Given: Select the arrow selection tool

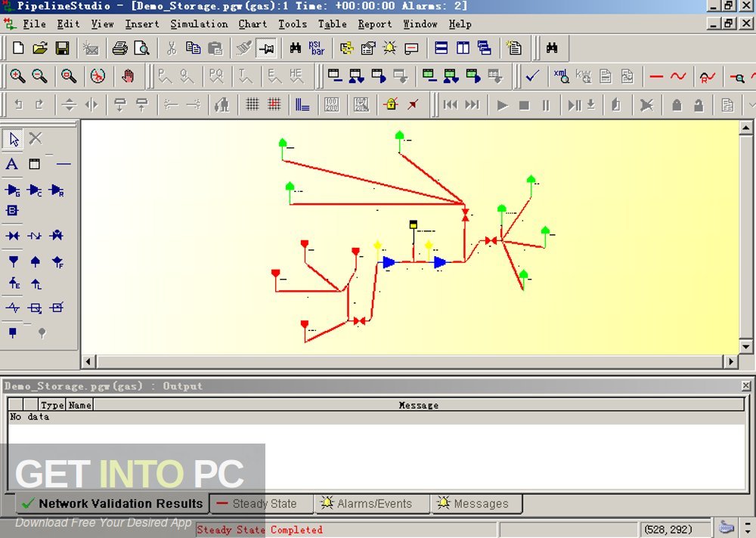Looking at the screenshot, I should click(x=12, y=138).
